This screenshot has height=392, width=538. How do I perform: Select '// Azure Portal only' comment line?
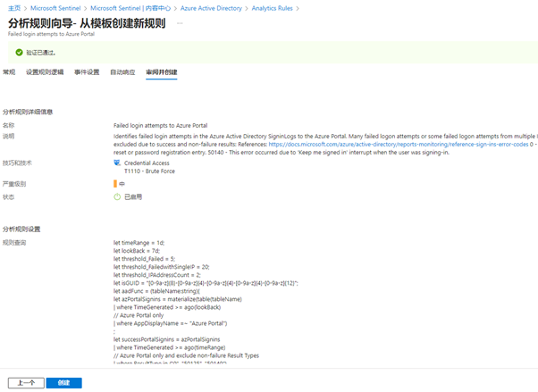click(139, 315)
